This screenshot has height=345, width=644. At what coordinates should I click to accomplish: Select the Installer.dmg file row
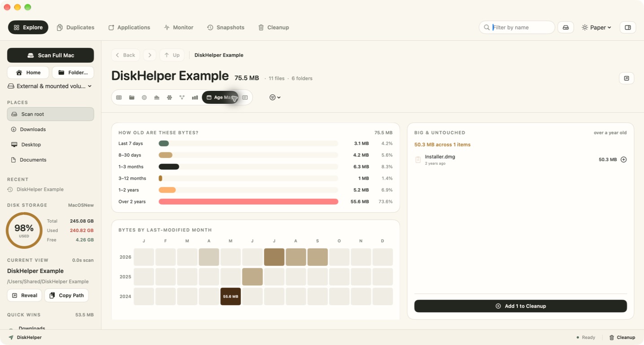tap(521, 159)
